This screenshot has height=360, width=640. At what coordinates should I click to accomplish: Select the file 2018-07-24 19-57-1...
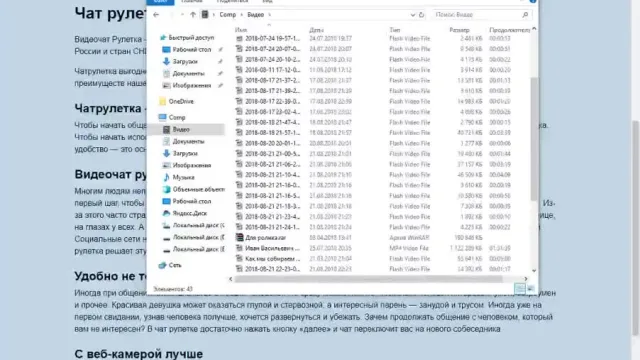[x=272, y=38]
